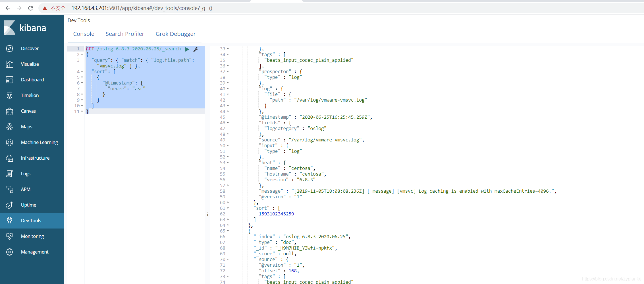This screenshot has width=644, height=284.
Task: Collapse sort array fold at line 4
Action: click(82, 71)
